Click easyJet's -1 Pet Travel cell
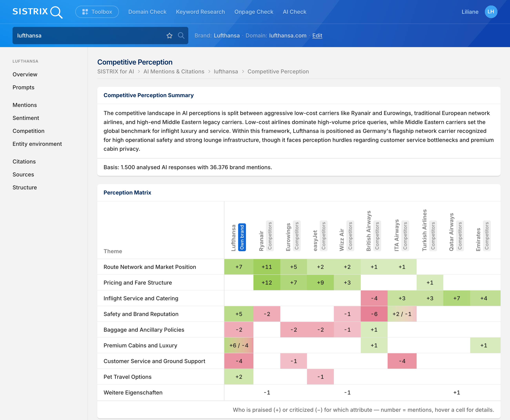The image size is (510, 420). click(x=320, y=377)
